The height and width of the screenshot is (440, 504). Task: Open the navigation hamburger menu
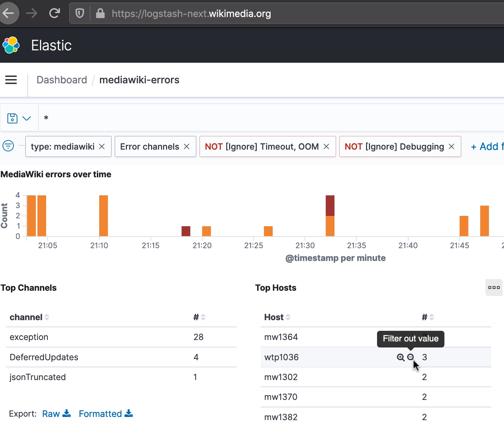pos(11,80)
